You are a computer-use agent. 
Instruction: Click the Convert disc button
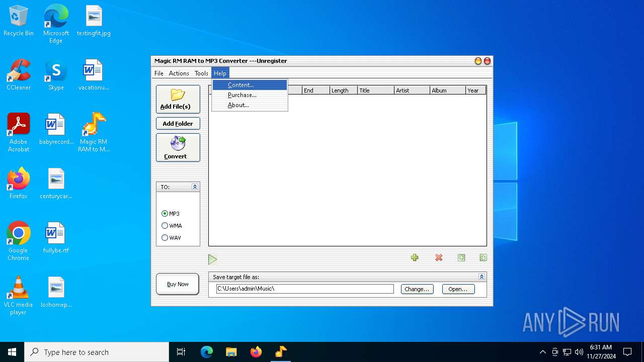click(178, 147)
